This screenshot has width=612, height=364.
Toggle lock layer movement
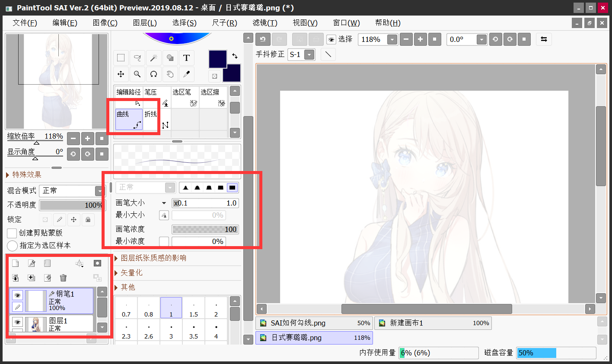coord(73,219)
